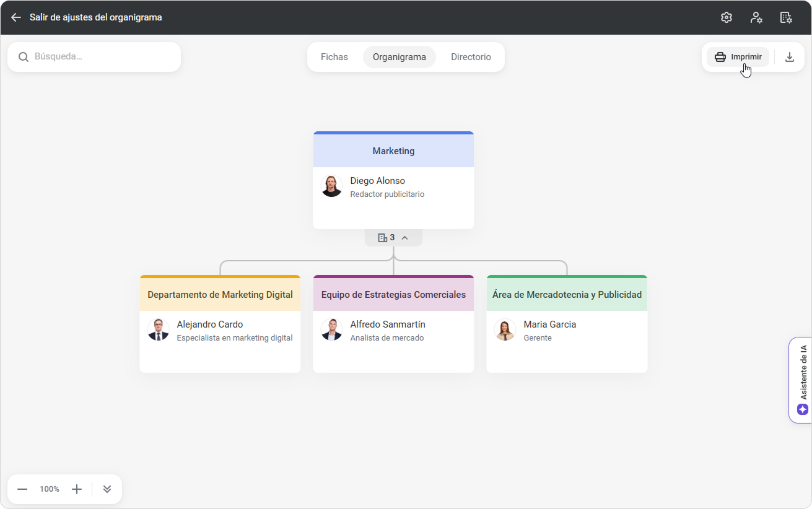Viewport: 812px width, 509px height.
Task: Switch to the Directorio tab
Action: [471, 57]
